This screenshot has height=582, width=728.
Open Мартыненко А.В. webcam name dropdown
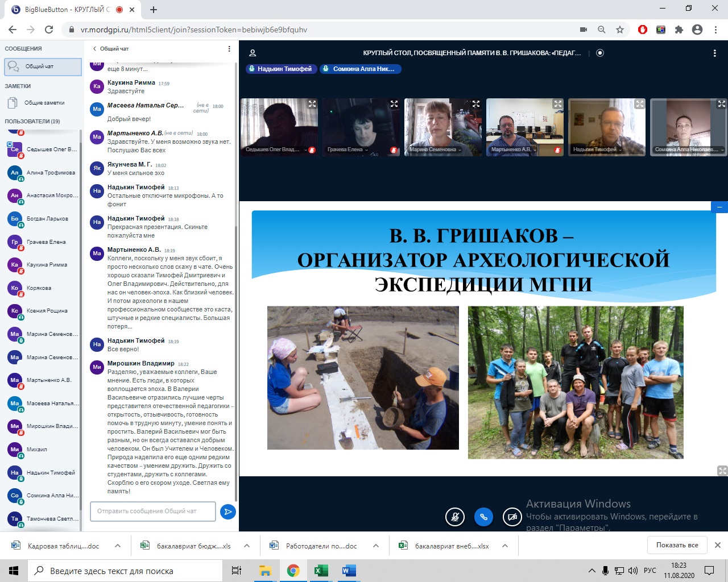click(x=514, y=149)
